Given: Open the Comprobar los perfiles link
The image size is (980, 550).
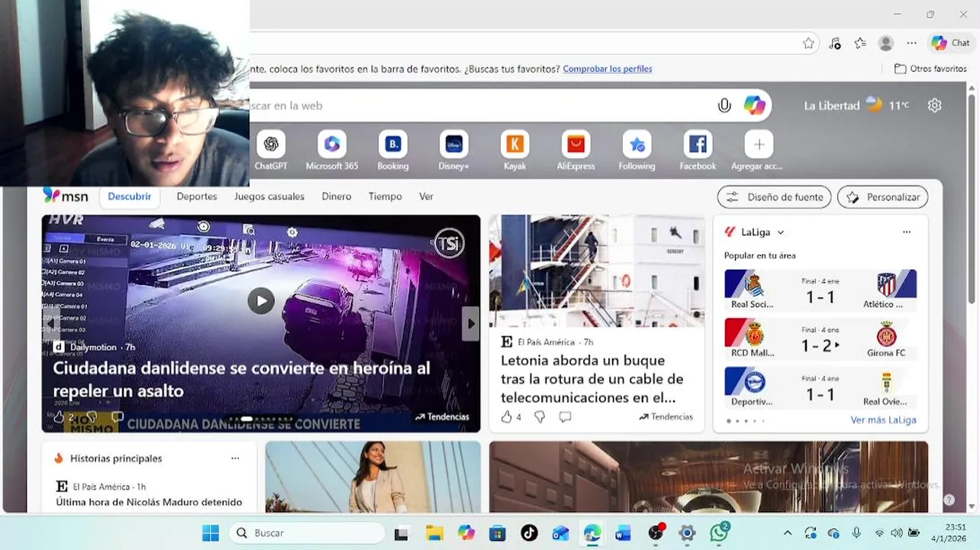Looking at the screenshot, I should 608,69.
